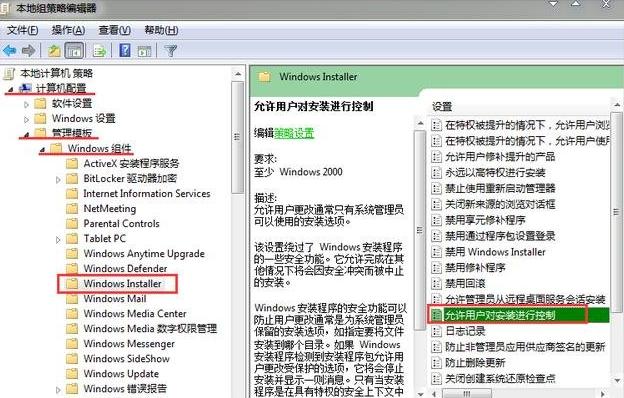
Task: Click the Show/Hide action pane icon
Action: (144, 51)
